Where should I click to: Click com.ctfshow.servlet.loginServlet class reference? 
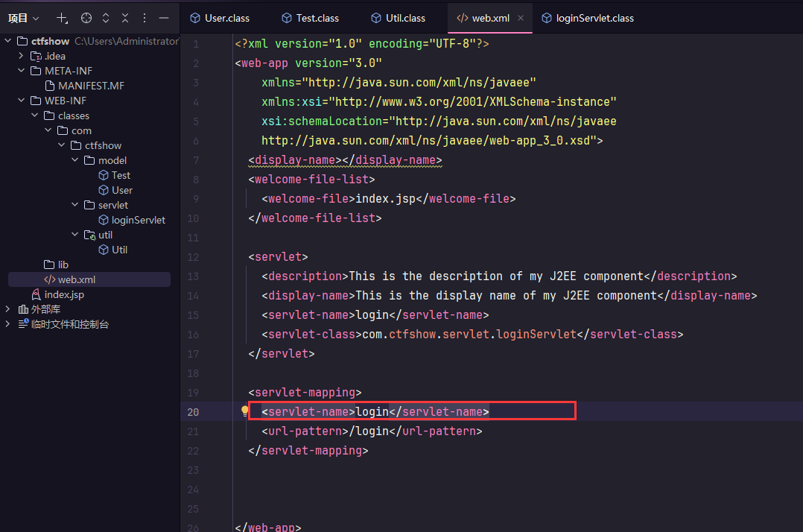coord(469,335)
